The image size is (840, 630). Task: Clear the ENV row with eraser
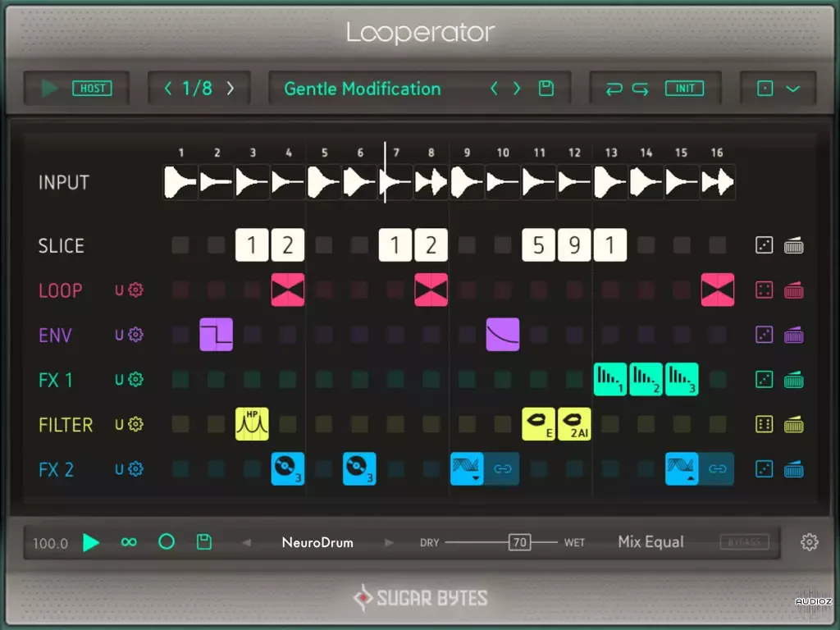(794, 336)
